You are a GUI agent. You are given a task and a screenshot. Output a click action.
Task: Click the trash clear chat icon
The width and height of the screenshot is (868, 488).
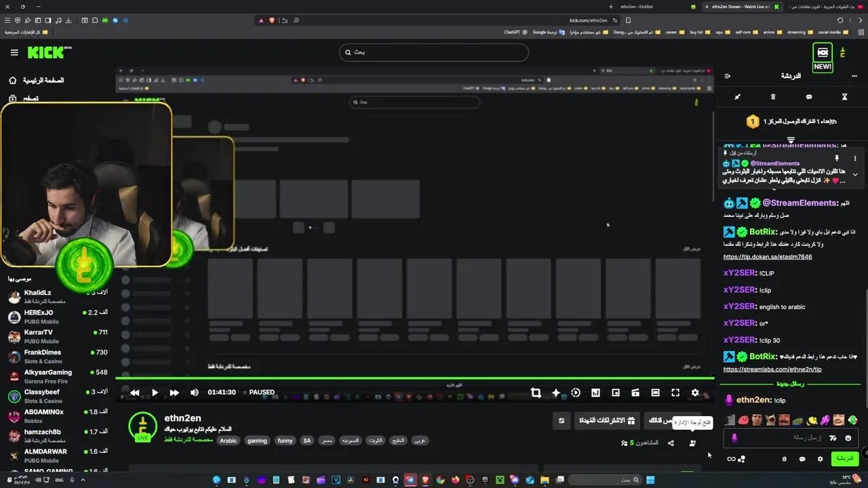[773, 97]
